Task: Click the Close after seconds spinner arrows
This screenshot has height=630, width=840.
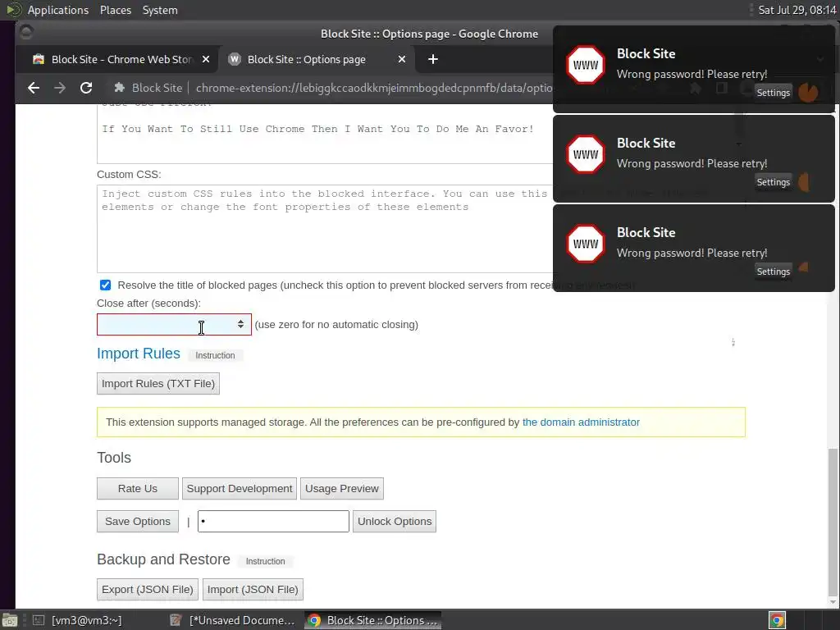Action: [240, 325]
